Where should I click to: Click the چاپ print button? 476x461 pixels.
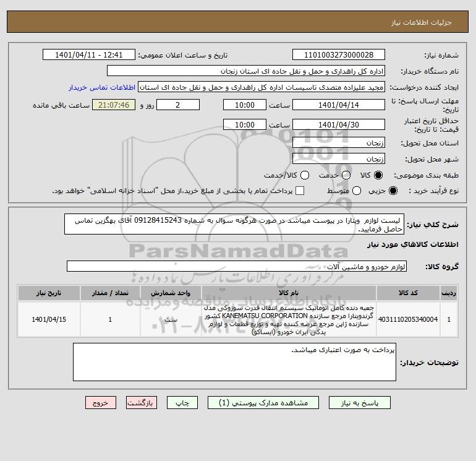(182, 403)
